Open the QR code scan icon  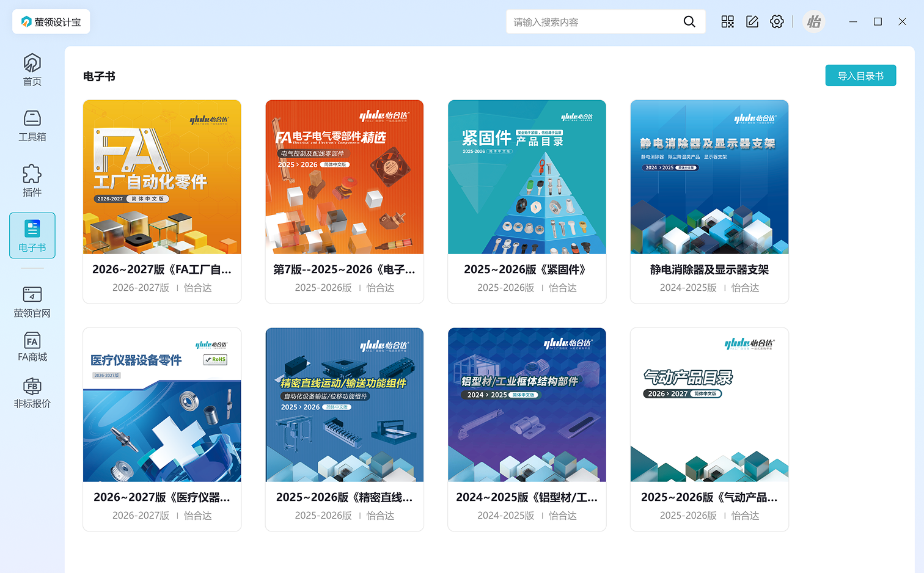click(x=727, y=22)
